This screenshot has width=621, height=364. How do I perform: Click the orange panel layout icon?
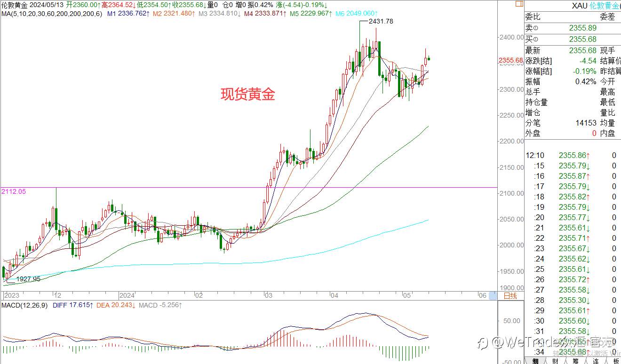tap(518, 3)
